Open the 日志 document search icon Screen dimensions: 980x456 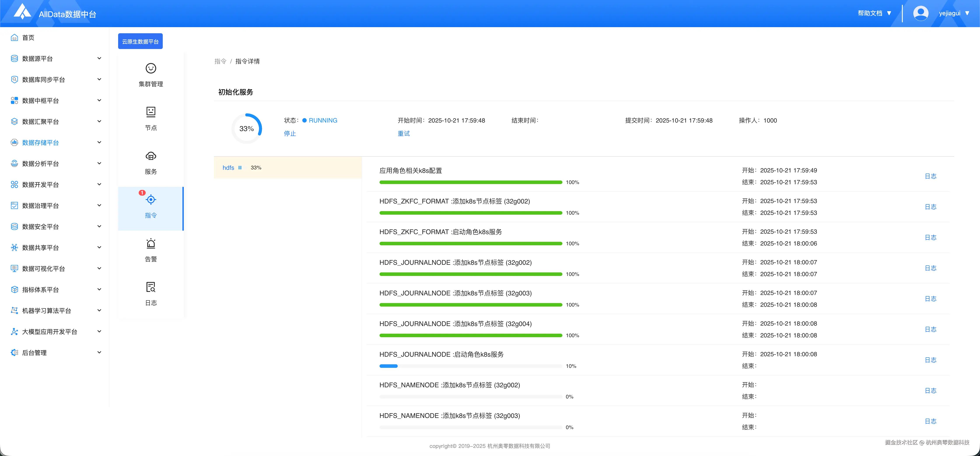click(151, 287)
